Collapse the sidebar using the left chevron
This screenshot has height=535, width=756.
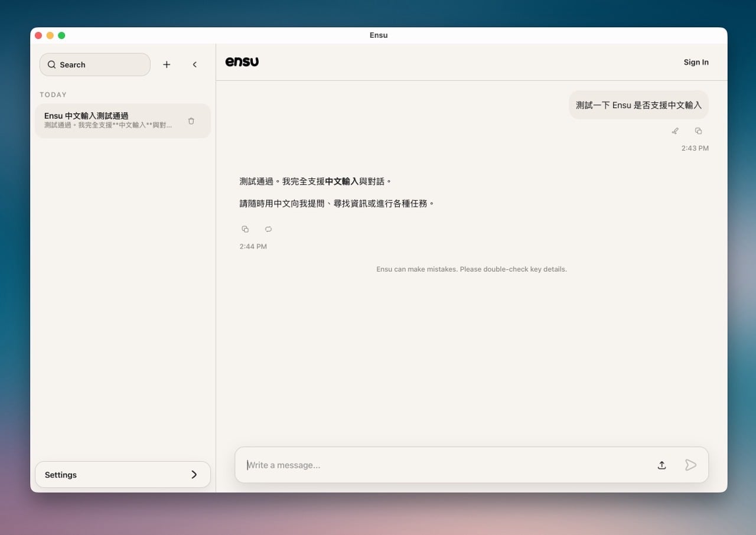pyautogui.click(x=194, y=65)
